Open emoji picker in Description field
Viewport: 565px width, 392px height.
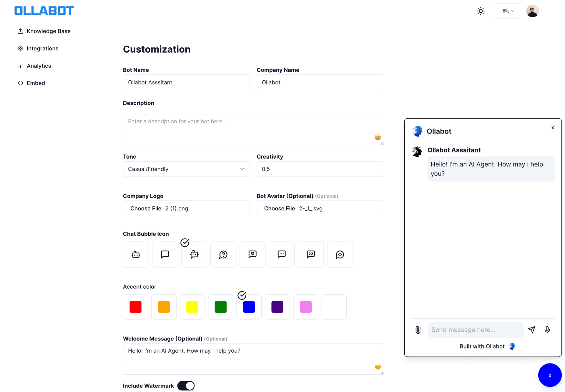[x=378, y=137]
